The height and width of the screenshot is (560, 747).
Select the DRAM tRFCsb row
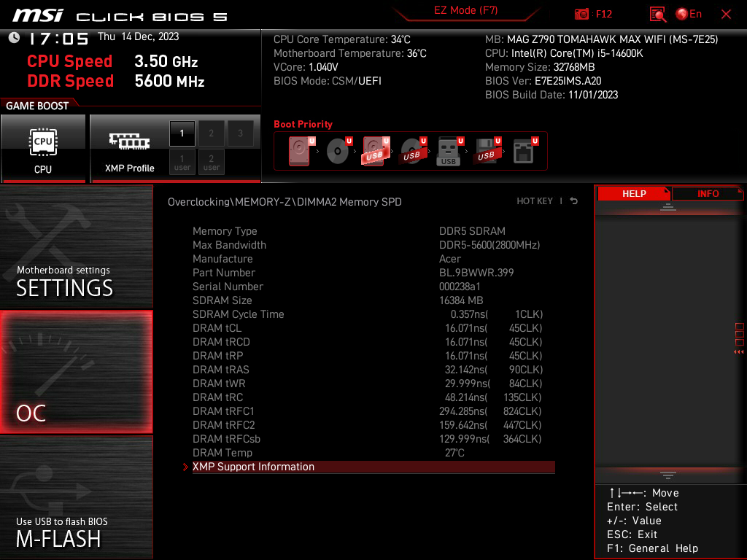373,439
